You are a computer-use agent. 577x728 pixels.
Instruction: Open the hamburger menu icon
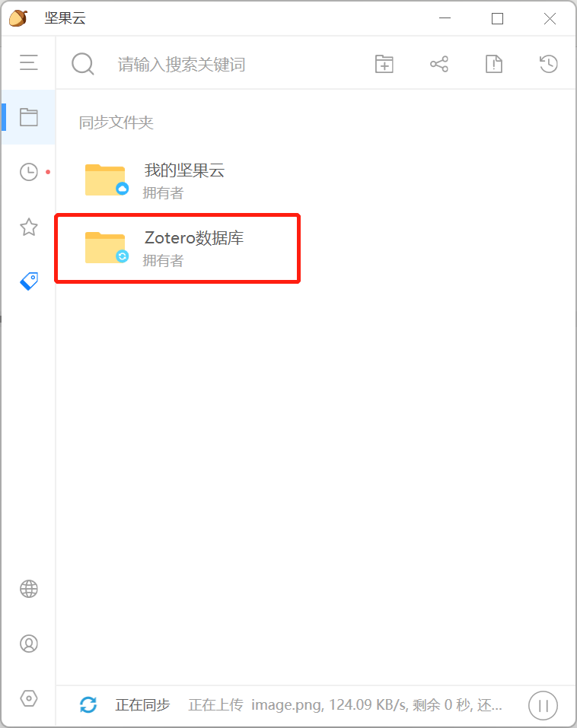tap(28, 62)
